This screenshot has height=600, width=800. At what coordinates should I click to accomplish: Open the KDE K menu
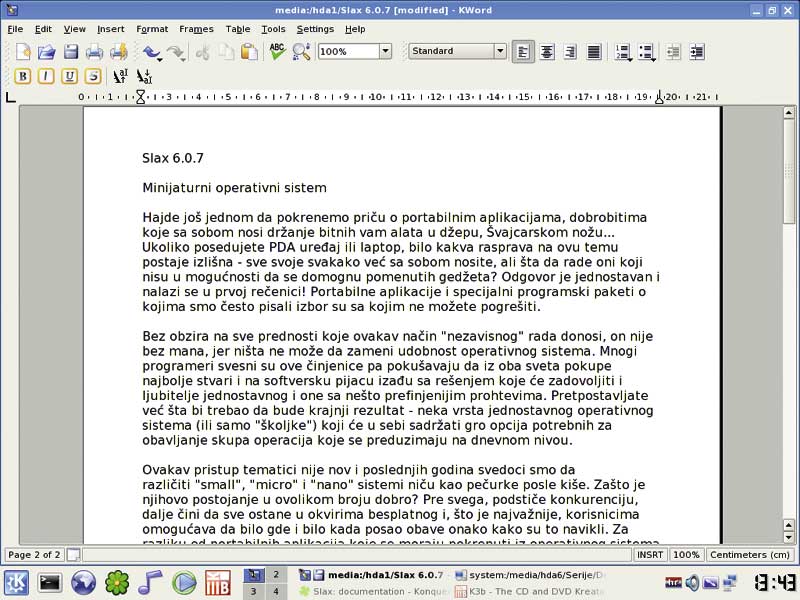(16, 583)
